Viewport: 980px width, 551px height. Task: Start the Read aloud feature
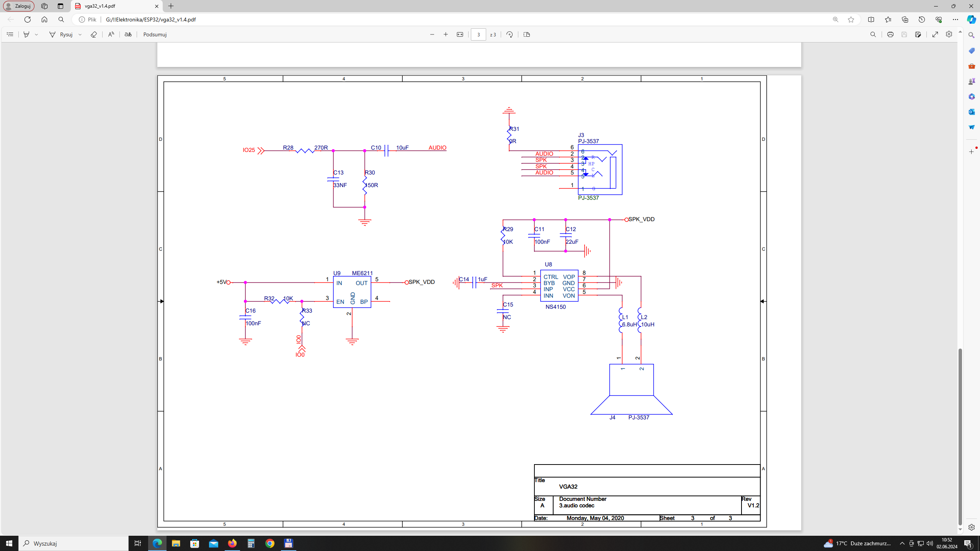[111, 34]
